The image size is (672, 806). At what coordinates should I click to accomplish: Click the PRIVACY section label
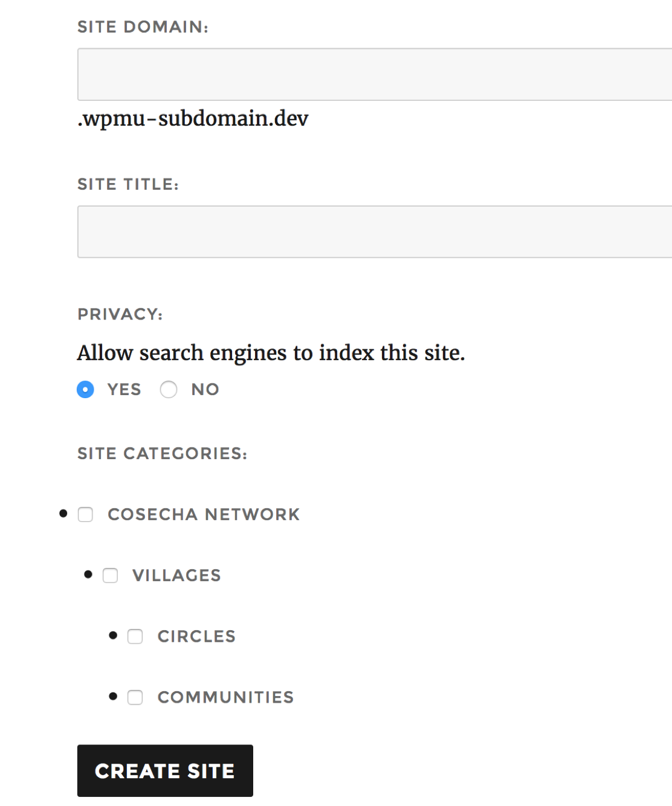click(x=120, y=314)
